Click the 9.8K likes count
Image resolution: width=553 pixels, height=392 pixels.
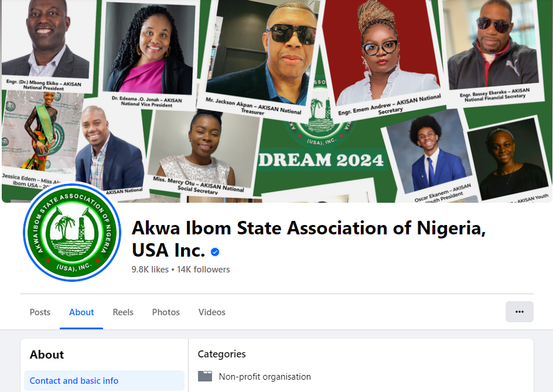[150, 270]
